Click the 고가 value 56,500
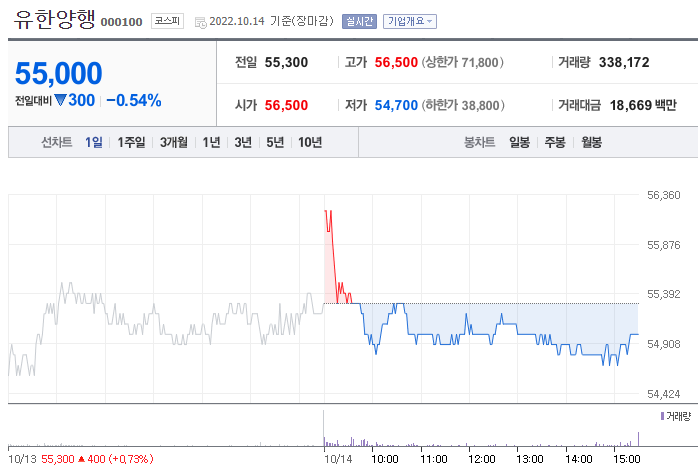The width and height of the screenshot is (698, 474). 396,62
